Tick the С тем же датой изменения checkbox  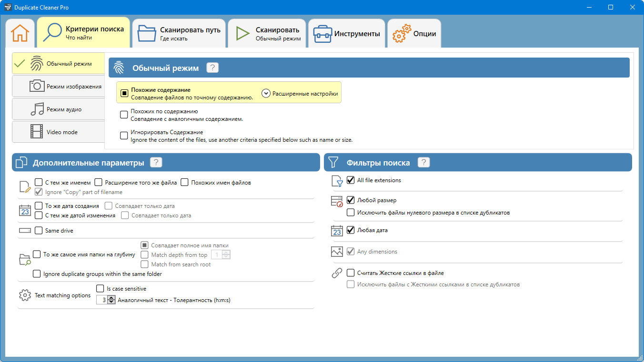point(39,215)
